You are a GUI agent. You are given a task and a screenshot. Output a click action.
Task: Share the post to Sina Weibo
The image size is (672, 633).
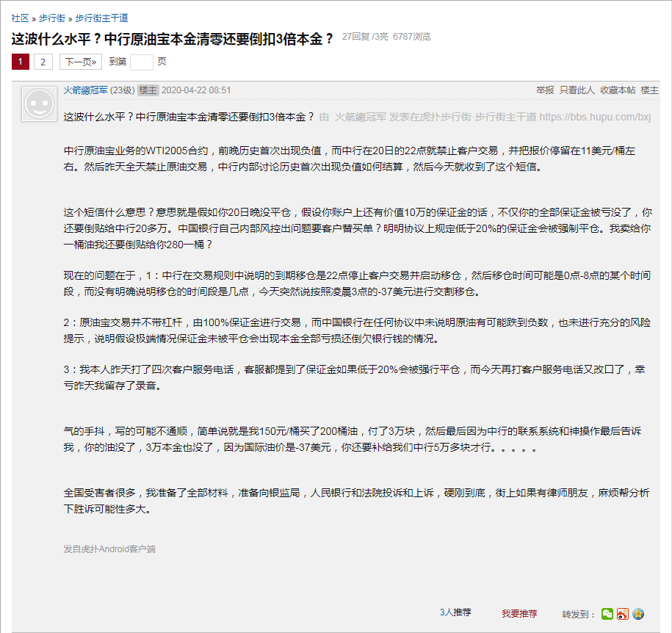pyautogui.click(x=623, y=614)
